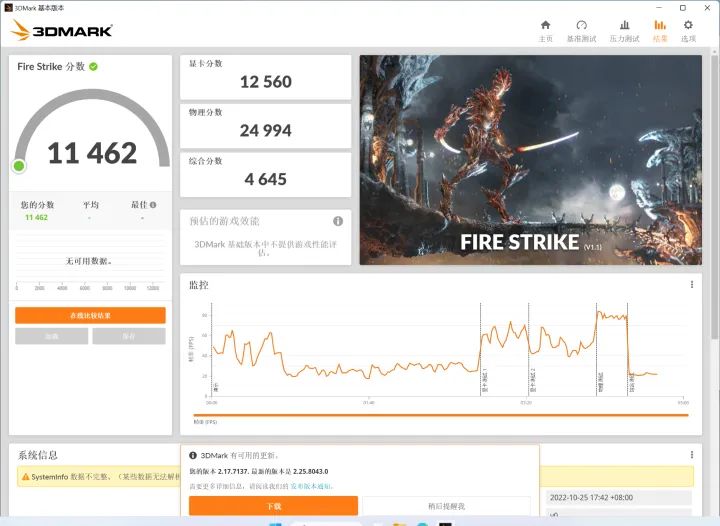The width and height of the screenshot is (720, 526).
Task: Open the three-dot menu of 系统信息 panel
Action: (692, 454)
